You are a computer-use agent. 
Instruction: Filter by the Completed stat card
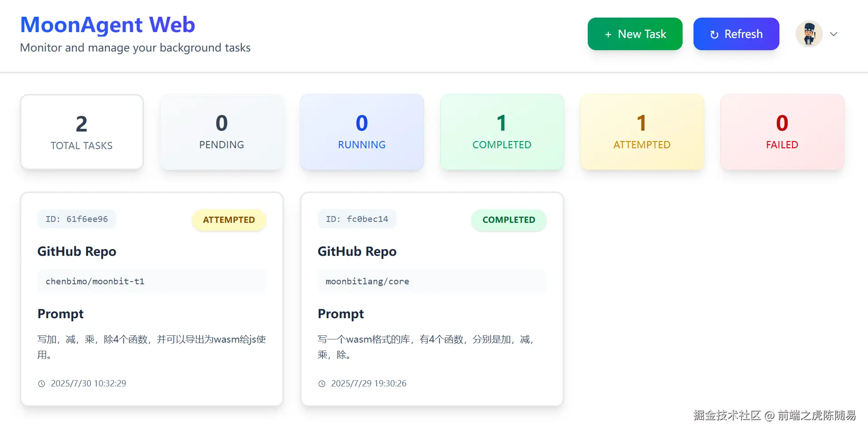coord(502,132)
